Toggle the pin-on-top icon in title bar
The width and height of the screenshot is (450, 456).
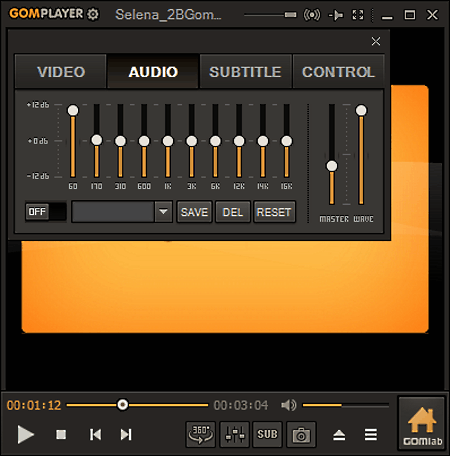click(x=336, y=15)
